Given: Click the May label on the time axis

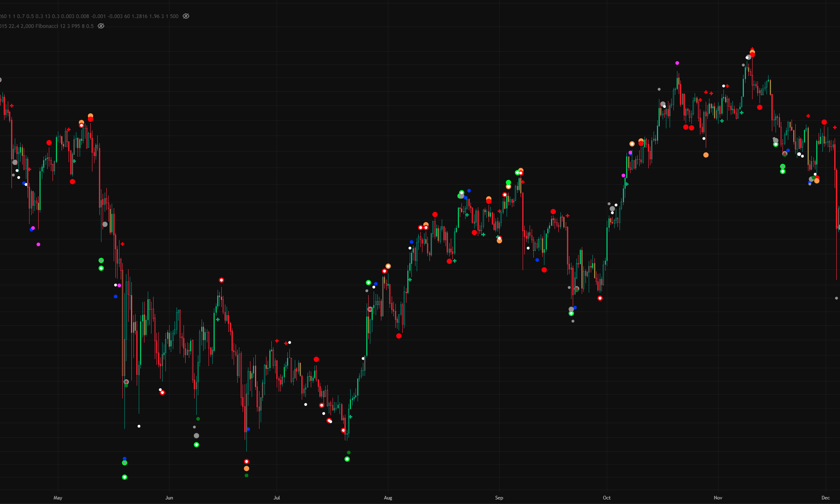Looking at the screenshot, I should (58, 498).
